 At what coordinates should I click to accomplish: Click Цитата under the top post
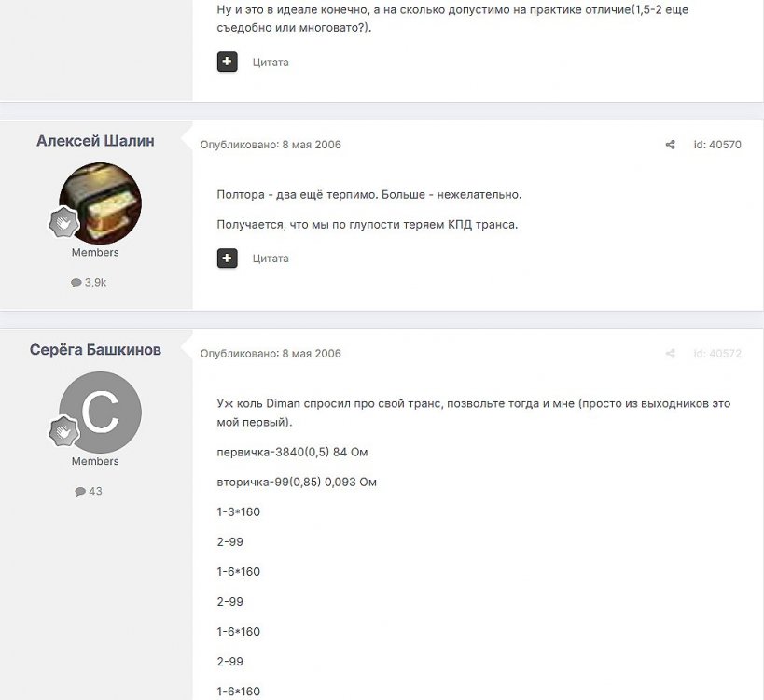tap(271, 63)
